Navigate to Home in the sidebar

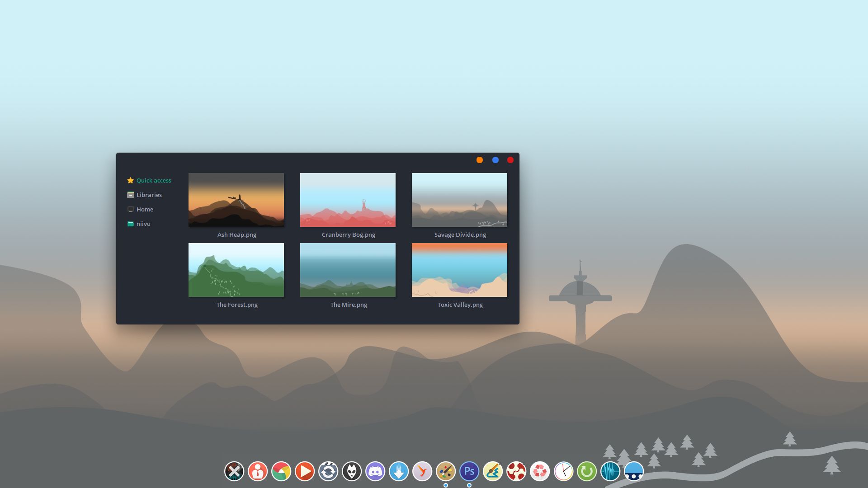pyautogui.click(x=145, y=209)
